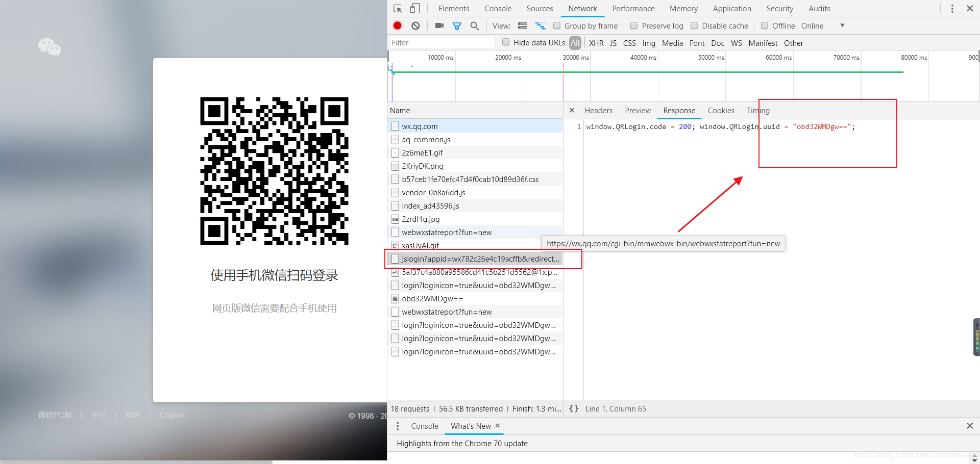Image resolution: width=980 pixels, height=464 pixels.
Task: Switch to large request rows view
Action: pyautogui.click(x=522, y=25)
